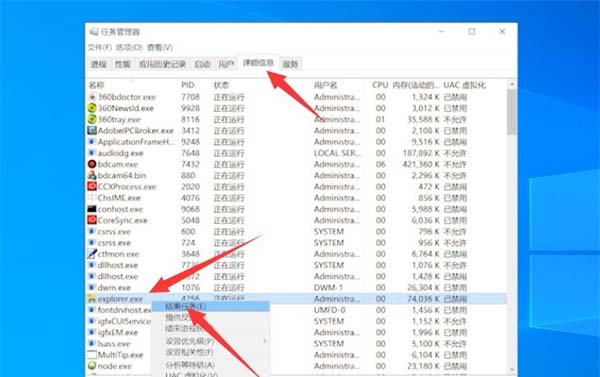The width and height of the screenshot is (600, 377).
Task: Select the ctfmon.exe process name
Action: [118, 254]
